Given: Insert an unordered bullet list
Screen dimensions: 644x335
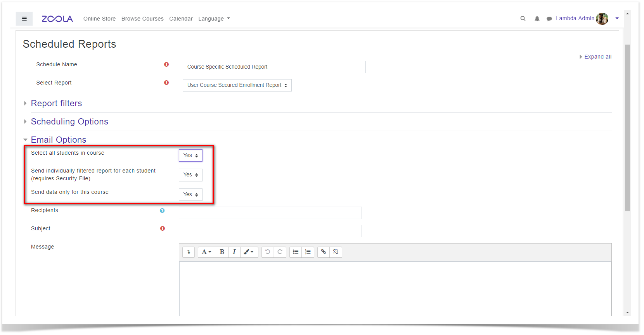Looking at the screenshot, I should tap(296, 252).
